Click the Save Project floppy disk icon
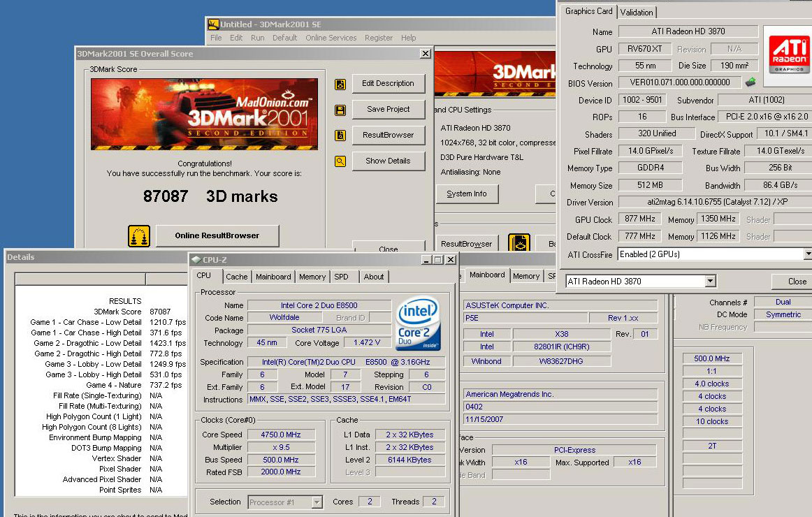Image resolution: width=812 pixels, height=517 pixels. coord(340,110)
